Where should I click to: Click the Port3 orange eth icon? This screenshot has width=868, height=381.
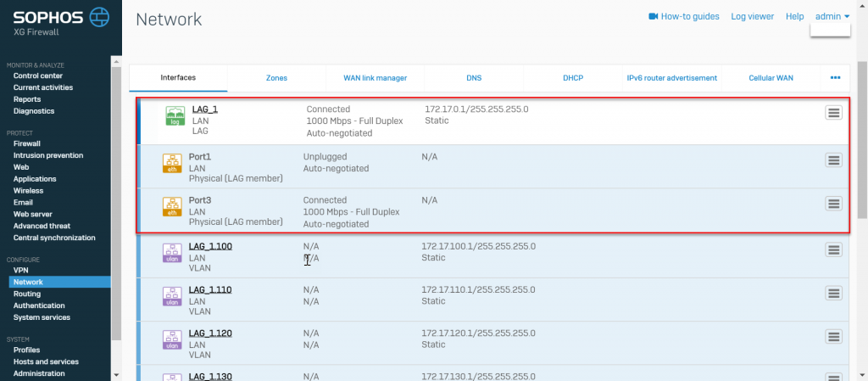pos(171,206)
